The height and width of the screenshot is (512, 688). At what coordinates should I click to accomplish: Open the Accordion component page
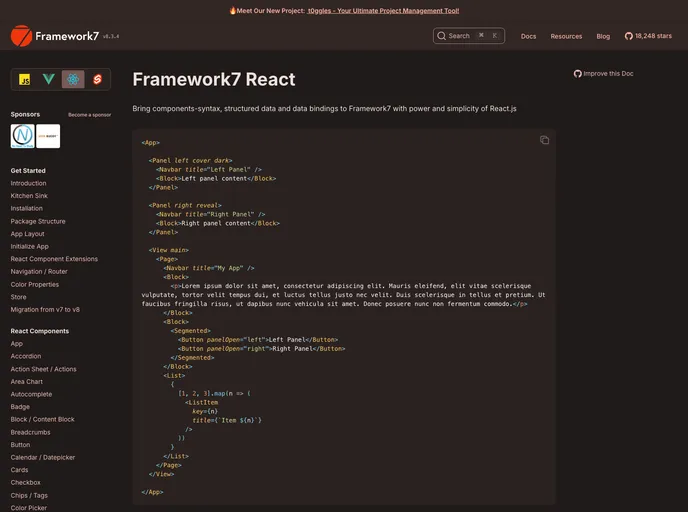click(x=26, y=356)
